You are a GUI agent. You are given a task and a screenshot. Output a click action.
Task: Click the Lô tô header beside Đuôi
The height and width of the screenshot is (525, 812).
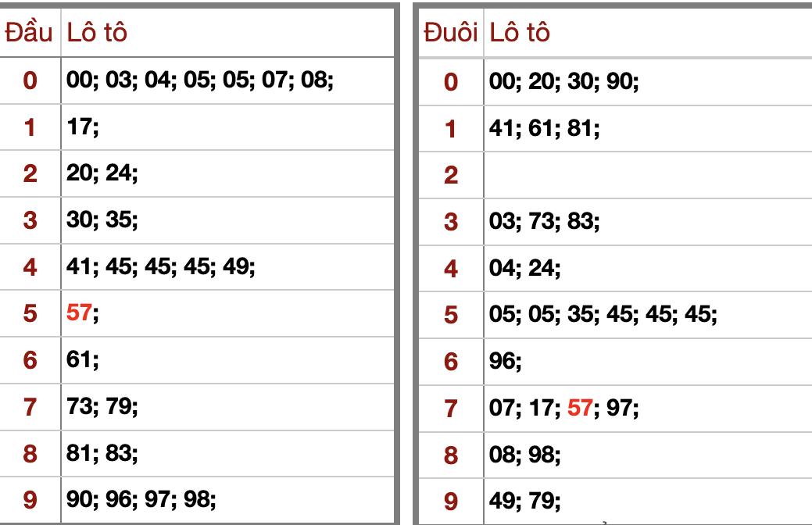[520, 33]
